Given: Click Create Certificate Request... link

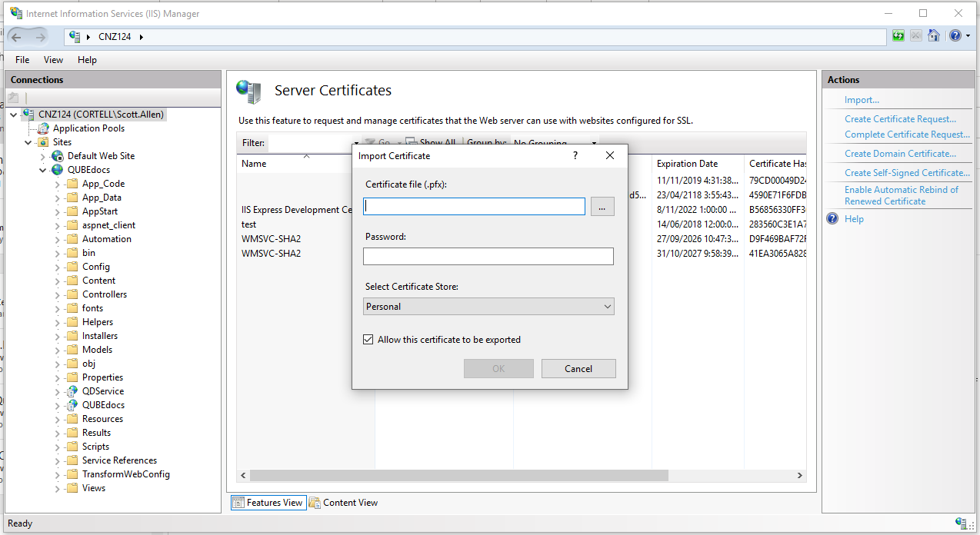Looking at the screenshot, I should (900, 119).
